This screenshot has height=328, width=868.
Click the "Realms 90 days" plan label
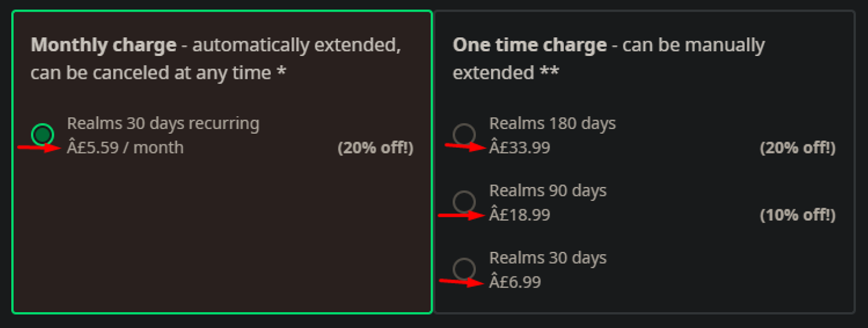pyautogui.click(x=547, y=191)
